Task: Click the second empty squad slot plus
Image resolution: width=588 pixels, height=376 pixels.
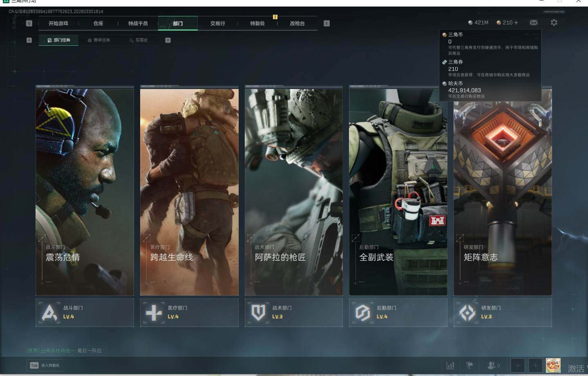Action: (535, 365)
